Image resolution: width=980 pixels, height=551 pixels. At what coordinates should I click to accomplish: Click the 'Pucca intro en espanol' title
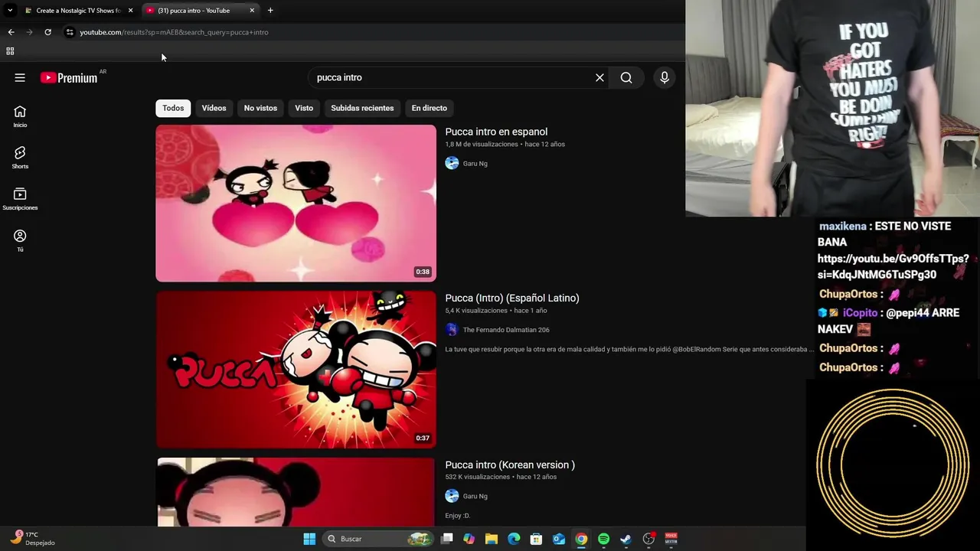(496, 132)
